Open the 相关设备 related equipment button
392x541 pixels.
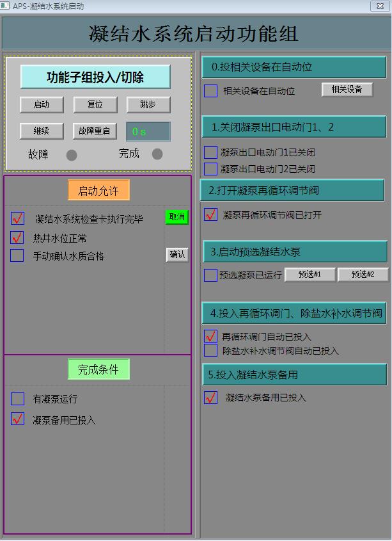point(347,90)
